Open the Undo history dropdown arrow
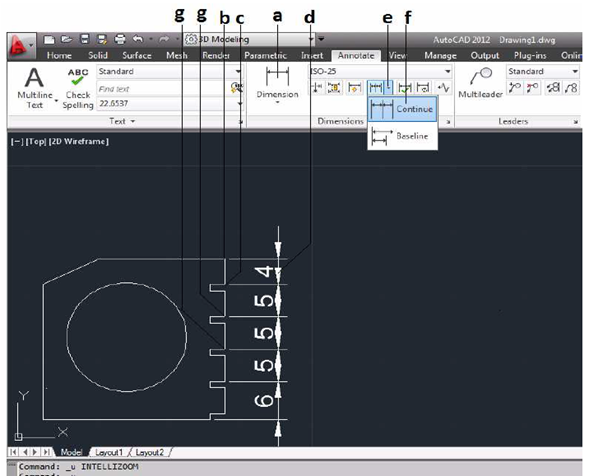The width and height of the screenshot is (589, 476). 151,39
